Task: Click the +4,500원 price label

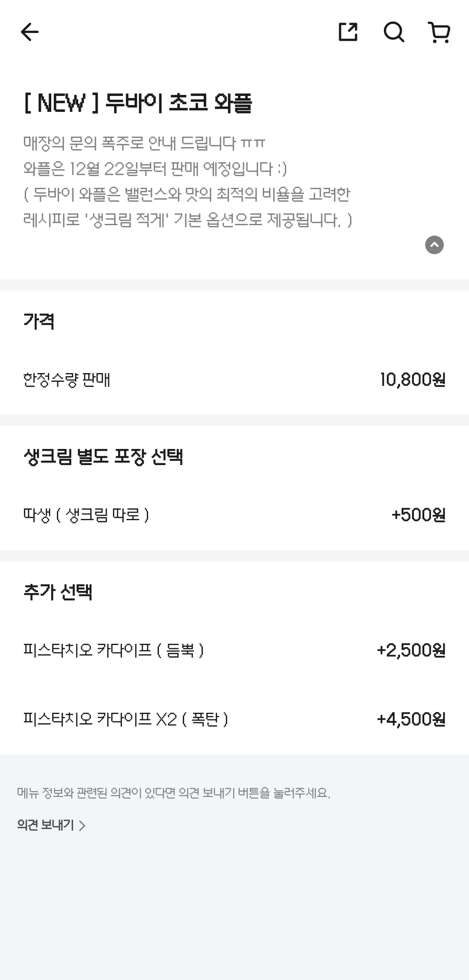Action: [411, 719]
